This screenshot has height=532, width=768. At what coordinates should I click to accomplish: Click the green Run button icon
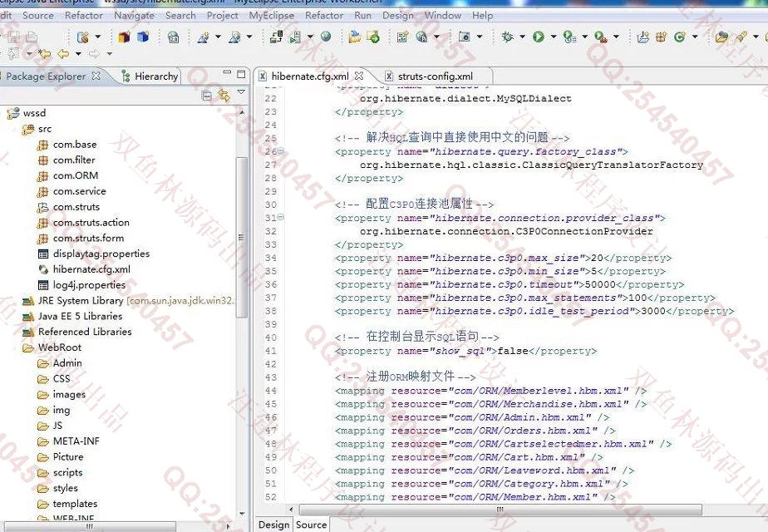click(539, 37)
